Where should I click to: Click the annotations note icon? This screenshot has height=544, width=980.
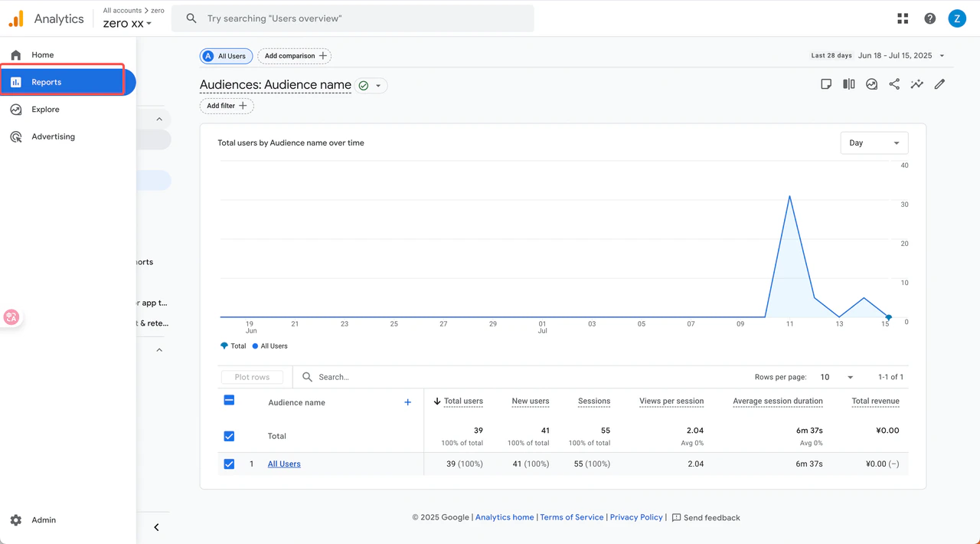tap(826, 84)
